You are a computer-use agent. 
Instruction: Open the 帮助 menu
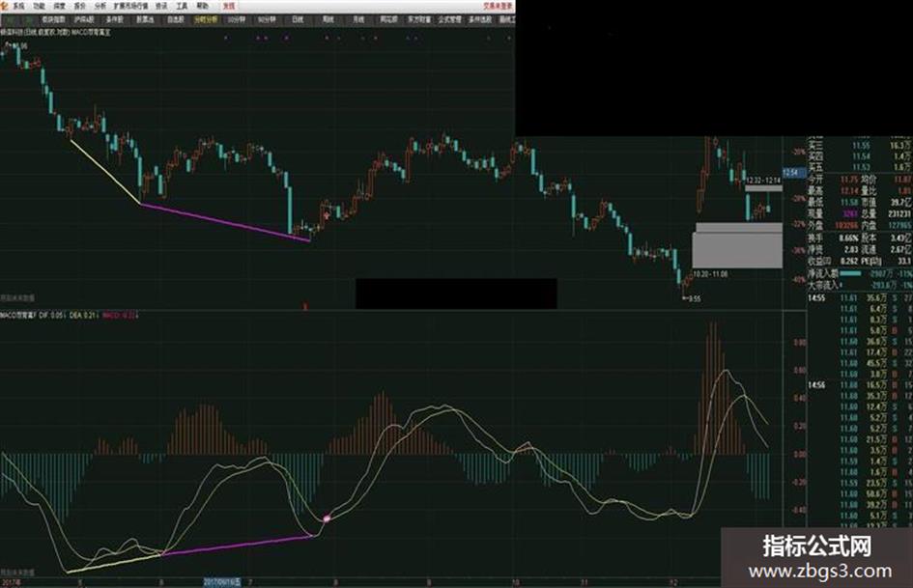tap(202, 6)
